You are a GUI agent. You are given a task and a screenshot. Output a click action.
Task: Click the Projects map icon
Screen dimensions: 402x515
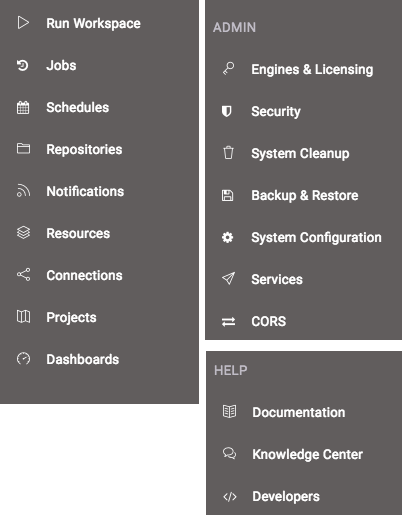(23, 317)
